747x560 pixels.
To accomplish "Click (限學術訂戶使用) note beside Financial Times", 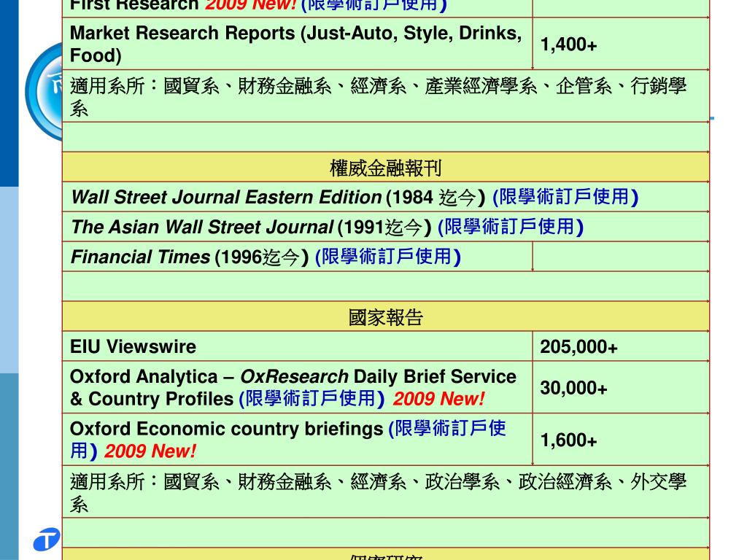I will 388,257.
